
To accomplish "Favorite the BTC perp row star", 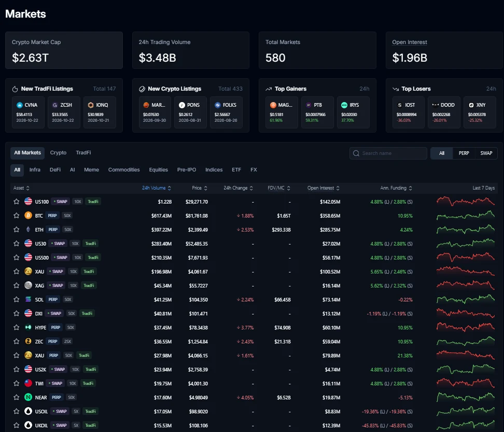I will [x=17, y=215].
